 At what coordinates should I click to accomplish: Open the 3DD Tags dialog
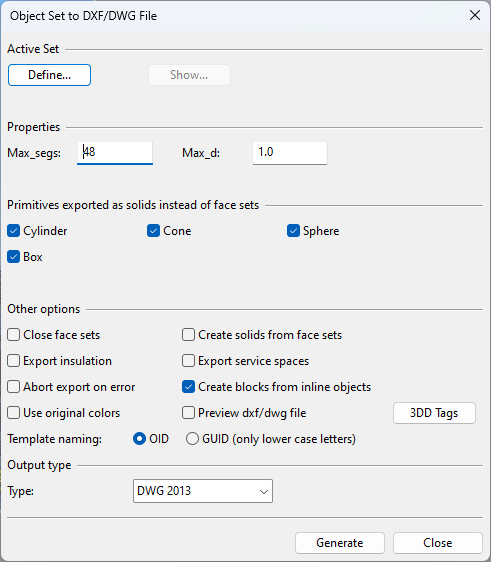coord(434,413)
